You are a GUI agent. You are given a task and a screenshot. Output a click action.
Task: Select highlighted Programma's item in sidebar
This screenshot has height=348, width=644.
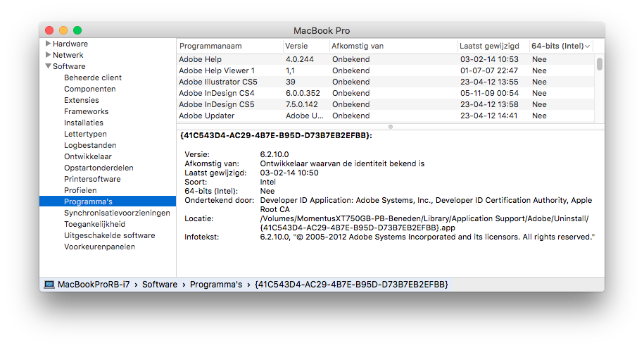tap(108, 201)
